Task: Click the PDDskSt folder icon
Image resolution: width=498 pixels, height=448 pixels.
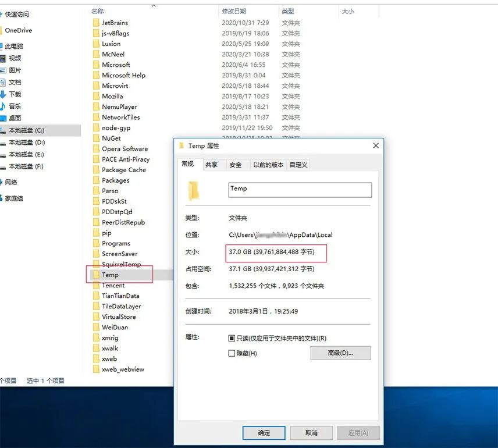Action: (x=96, y=201)
